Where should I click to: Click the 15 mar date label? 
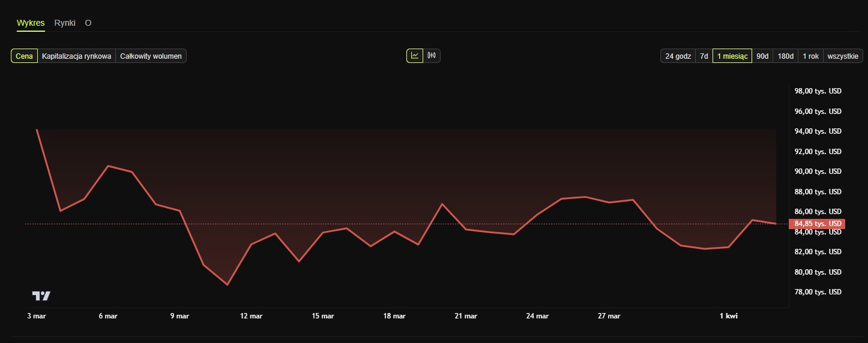[323, 316]
